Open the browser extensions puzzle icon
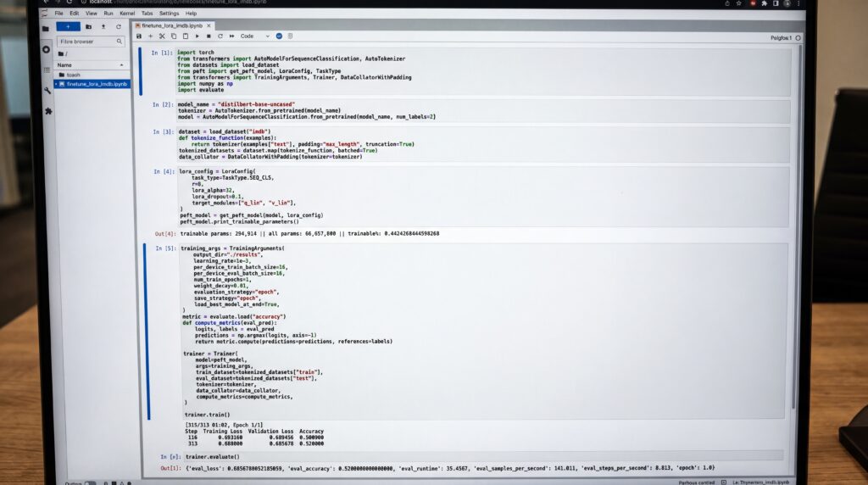The width and height of the screenshot is (868, 485). (765, 3)
